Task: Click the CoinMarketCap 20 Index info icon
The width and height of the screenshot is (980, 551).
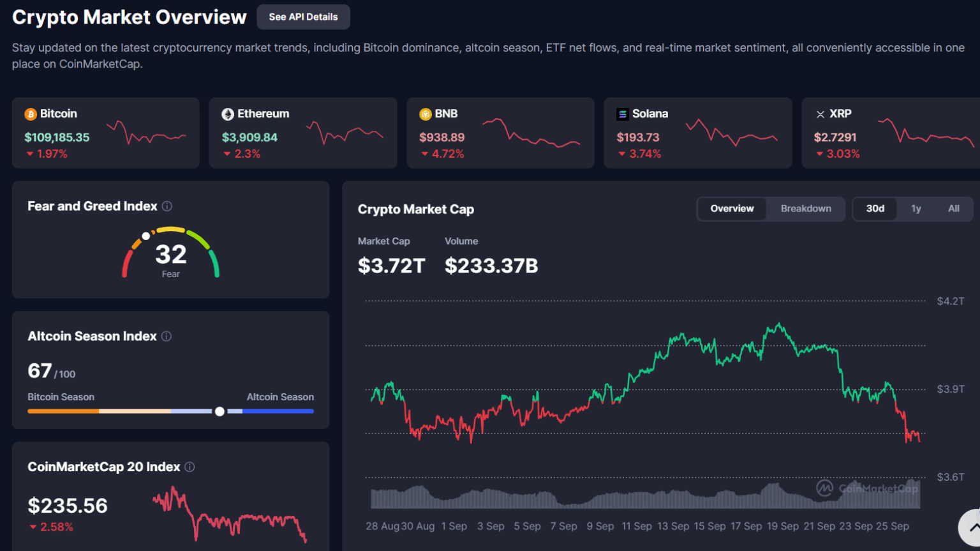Action: pos(189,467)
